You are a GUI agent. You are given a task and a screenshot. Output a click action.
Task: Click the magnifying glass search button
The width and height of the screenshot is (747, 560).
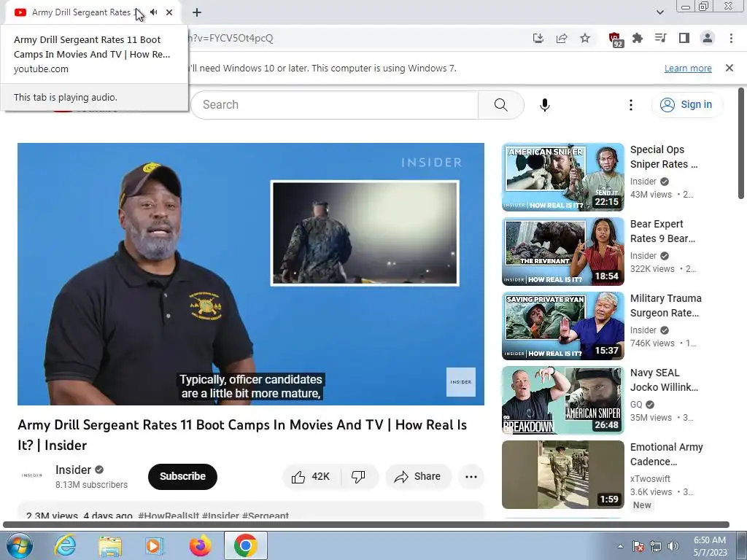pyautogui.click(x=500, y=105)
